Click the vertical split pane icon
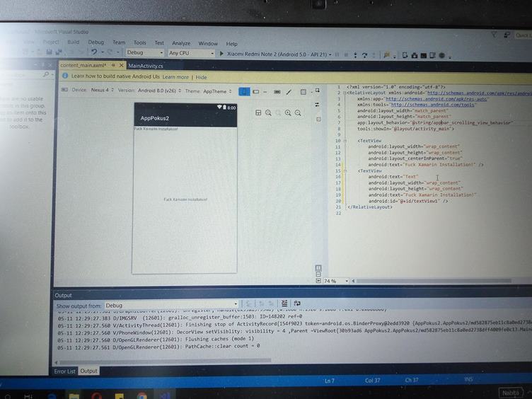 click(x=318, y=267)
